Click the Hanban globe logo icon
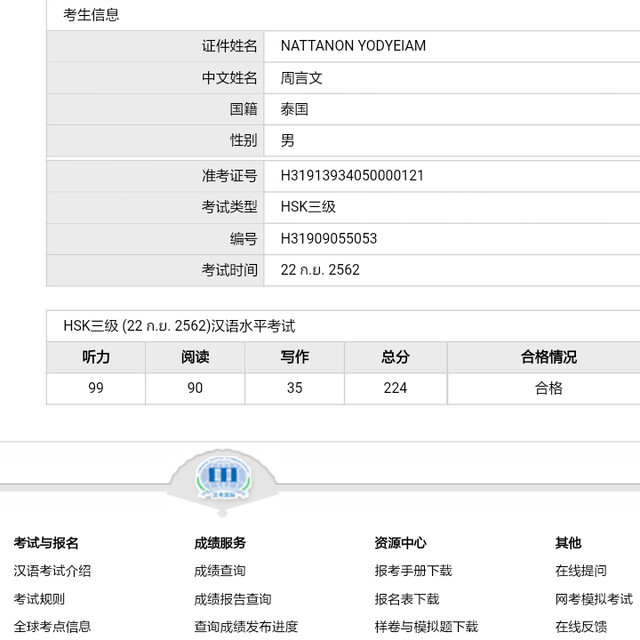640x640 pixels. 223,477
